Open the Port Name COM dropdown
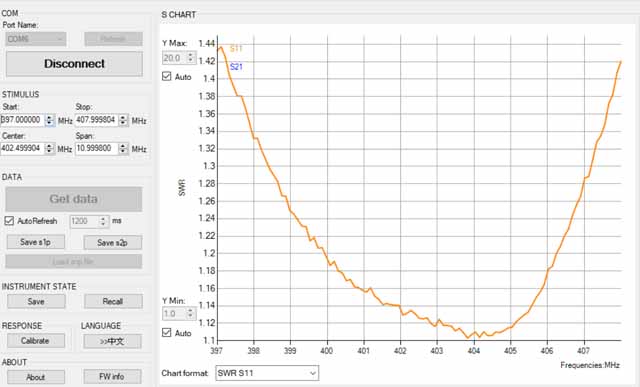The width and height of the screenshot is (640, 387). point(36,39)
